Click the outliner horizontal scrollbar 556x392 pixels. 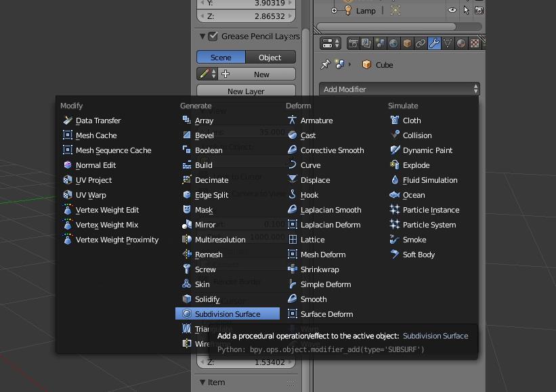point(386,26)
